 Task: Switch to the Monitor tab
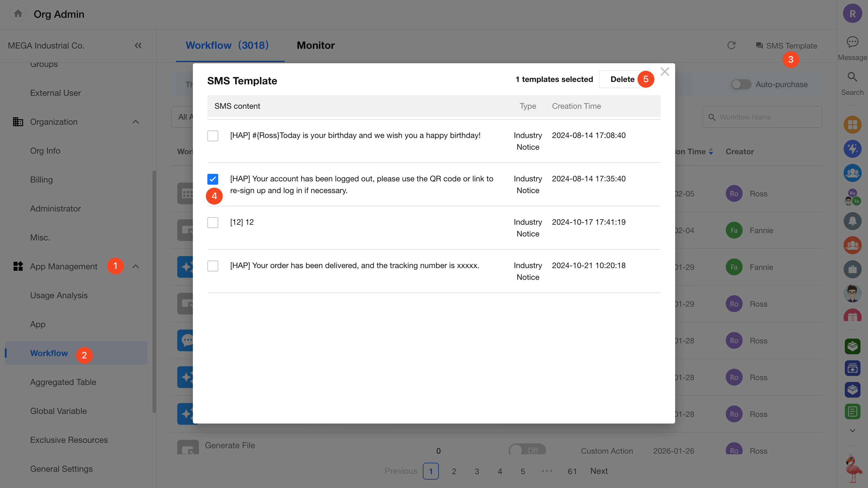point(315,45)
